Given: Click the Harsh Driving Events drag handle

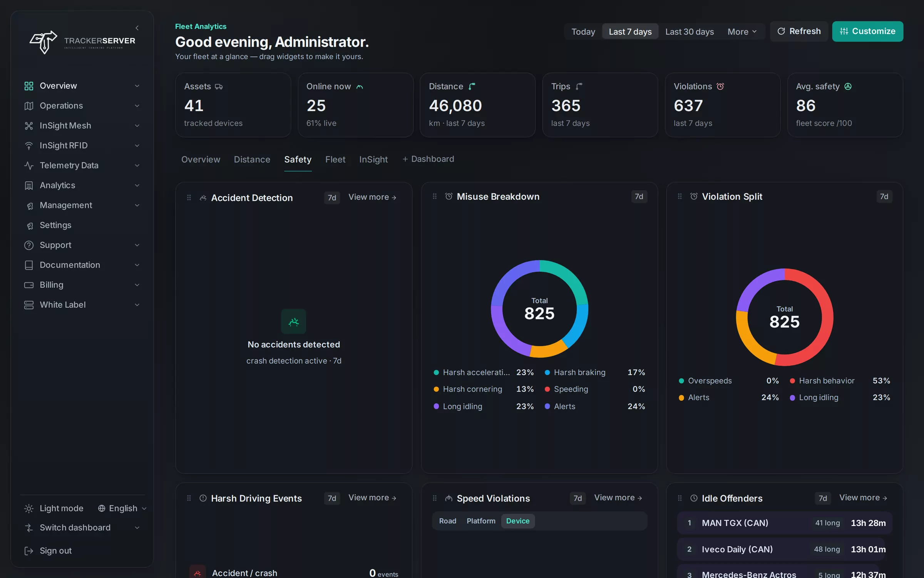Looking at the screenshot, I should (x=189, y=498).
